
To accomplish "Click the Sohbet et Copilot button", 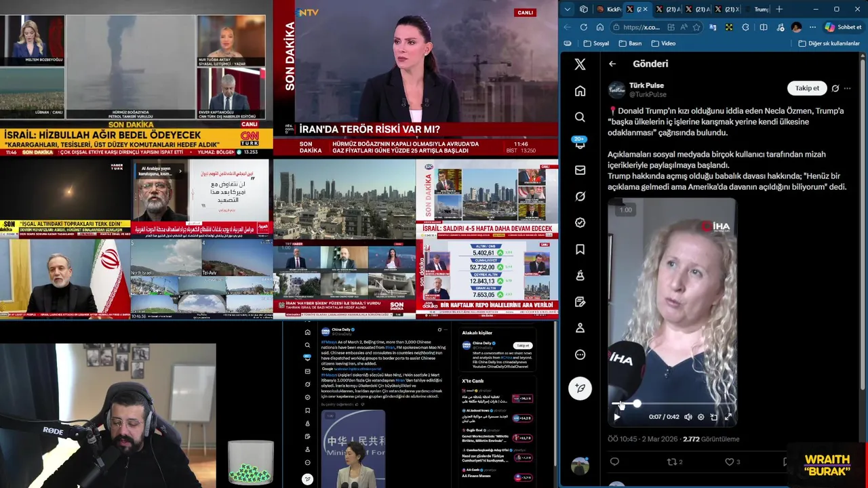I will tap(843, 27).
